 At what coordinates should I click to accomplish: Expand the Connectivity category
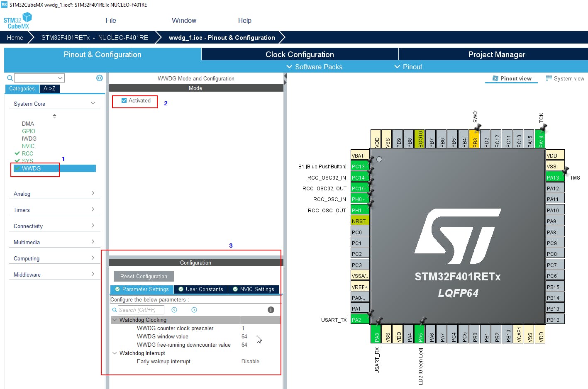click(93, 226)
